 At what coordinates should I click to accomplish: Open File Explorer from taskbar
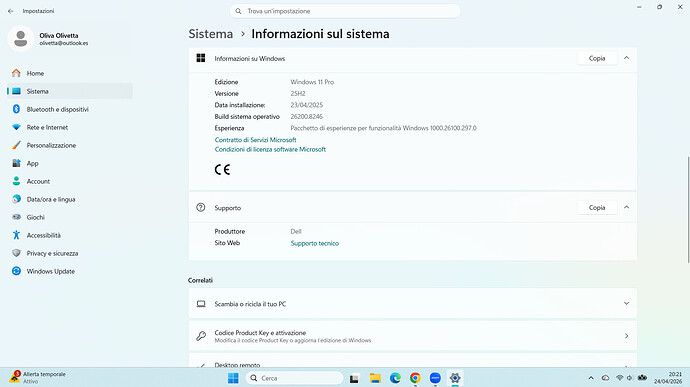coord(375,378)
